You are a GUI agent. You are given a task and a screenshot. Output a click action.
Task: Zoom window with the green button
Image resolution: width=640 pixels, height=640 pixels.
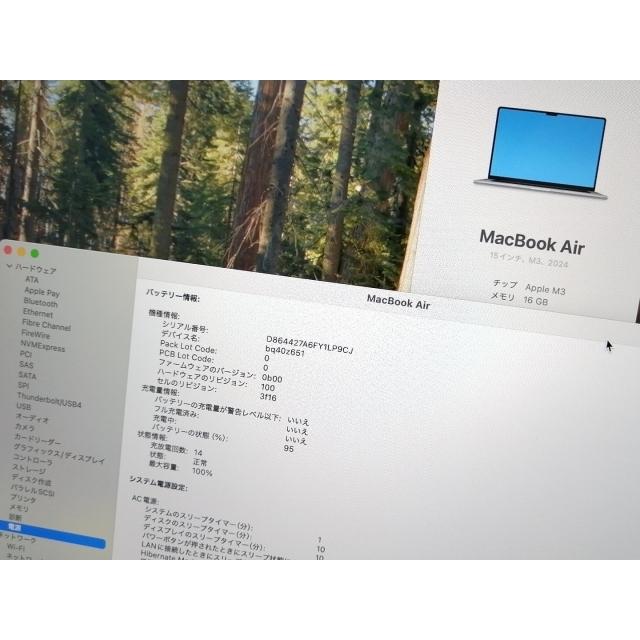click(35, 253)
